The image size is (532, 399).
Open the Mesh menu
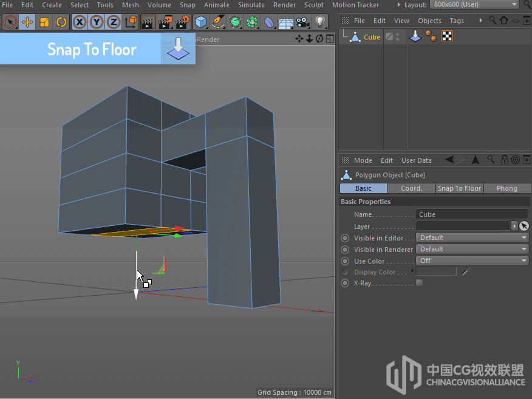131,5
